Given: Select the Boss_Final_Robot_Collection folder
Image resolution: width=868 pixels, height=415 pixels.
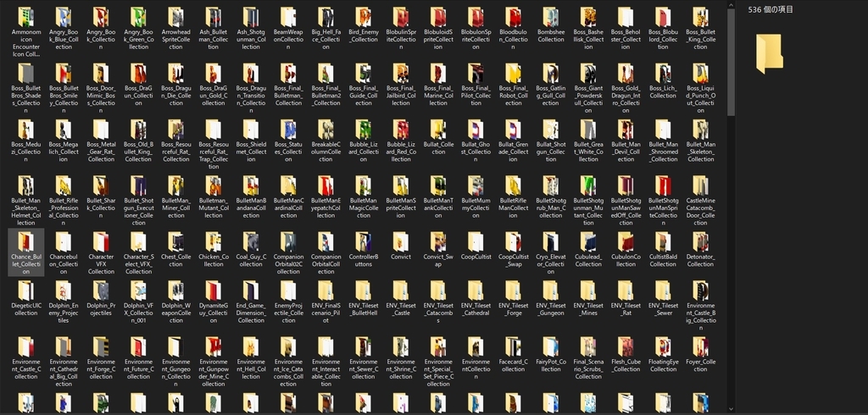Looking at the screenshot, I should click(x=513, y=85).
